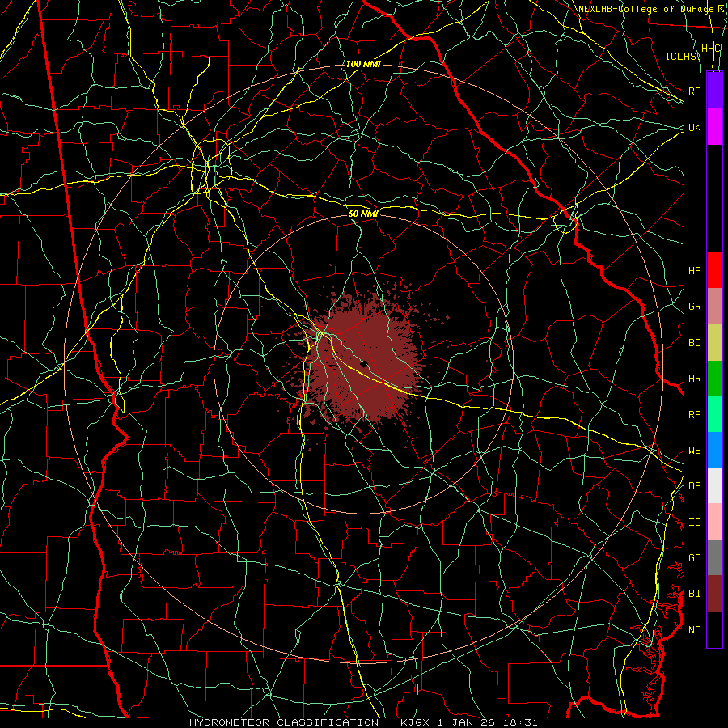Select the GR legend color block

pos(714,306)
